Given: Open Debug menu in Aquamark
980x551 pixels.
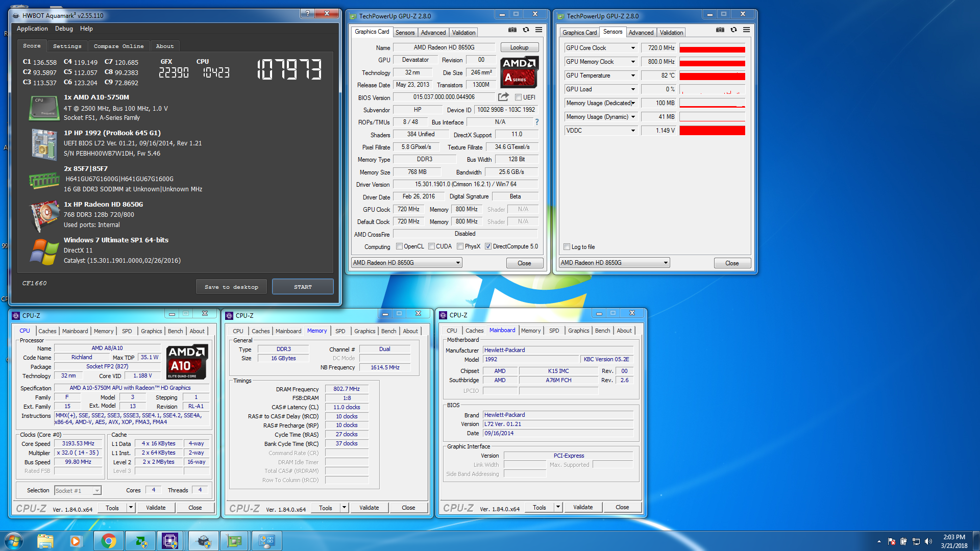Looking at the screenshot, I should tap(64, 29).
